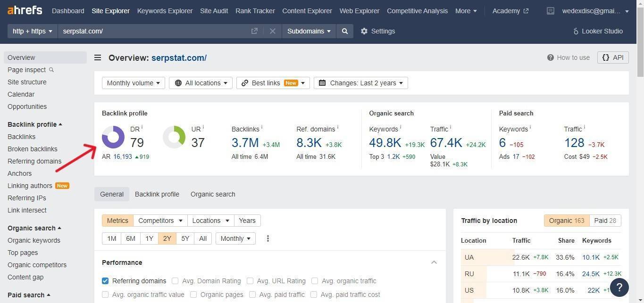
Task: Switch to the Organic search tab
Action: point(213,194)
